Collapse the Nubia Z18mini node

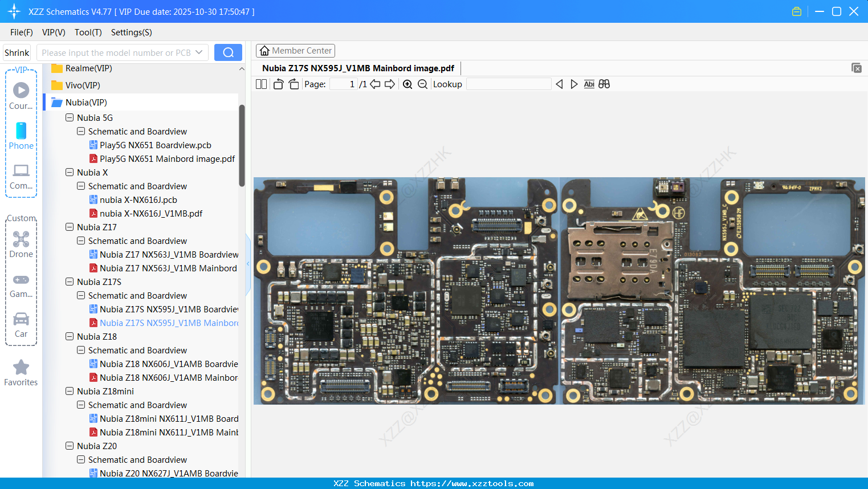[x=69, y=391]
